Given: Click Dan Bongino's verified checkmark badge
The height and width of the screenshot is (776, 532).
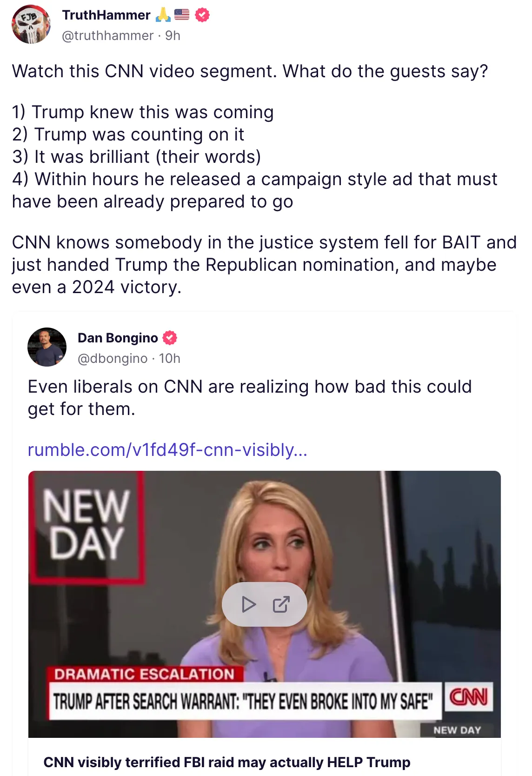Looking at the screenshot, I should pyautogui.click(x=170, y=338).
